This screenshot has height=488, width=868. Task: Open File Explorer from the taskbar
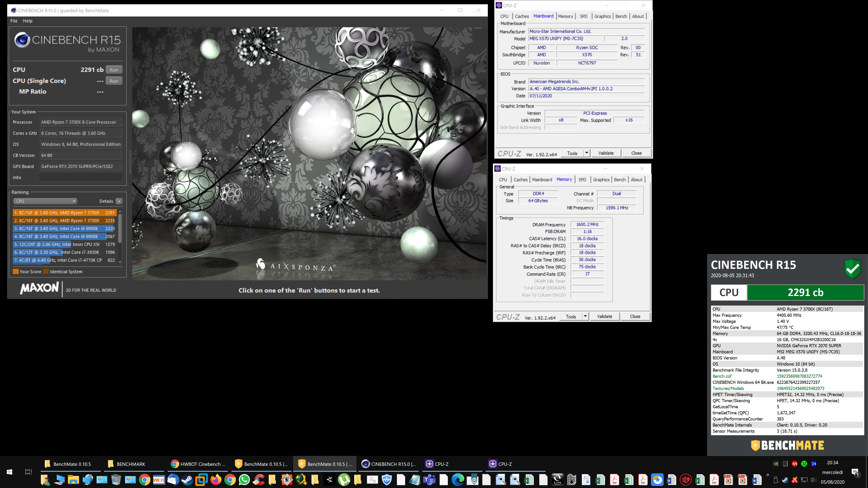73,480
